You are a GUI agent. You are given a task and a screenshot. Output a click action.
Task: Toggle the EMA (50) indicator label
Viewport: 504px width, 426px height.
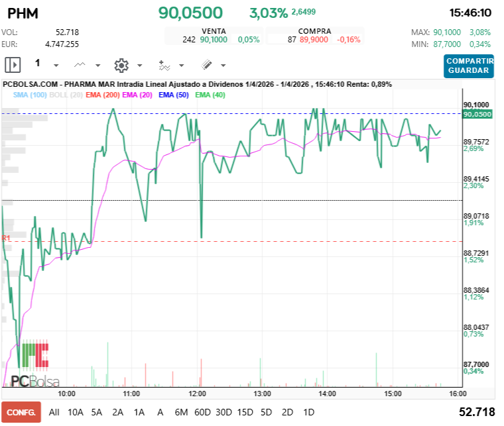174,95
